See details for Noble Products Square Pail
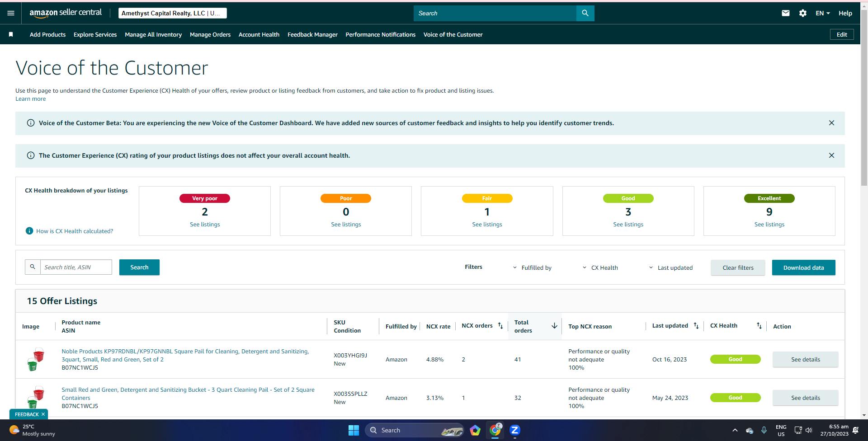This screenshot has height=441, width=868. (805, 359)
